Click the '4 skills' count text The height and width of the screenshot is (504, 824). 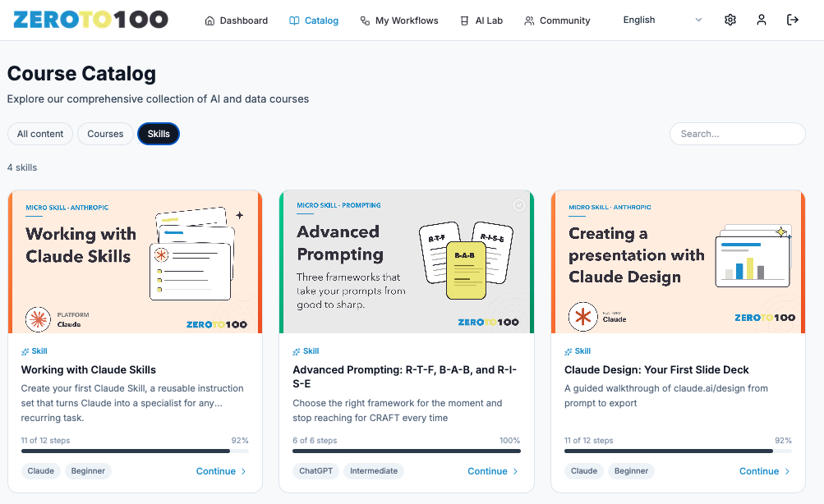pos(22,167)
